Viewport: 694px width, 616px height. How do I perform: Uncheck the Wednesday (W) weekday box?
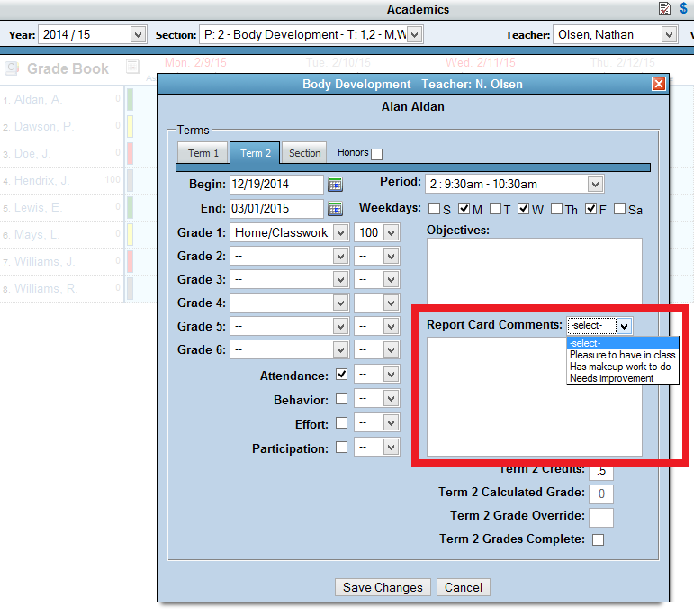(x=524, y=209)
